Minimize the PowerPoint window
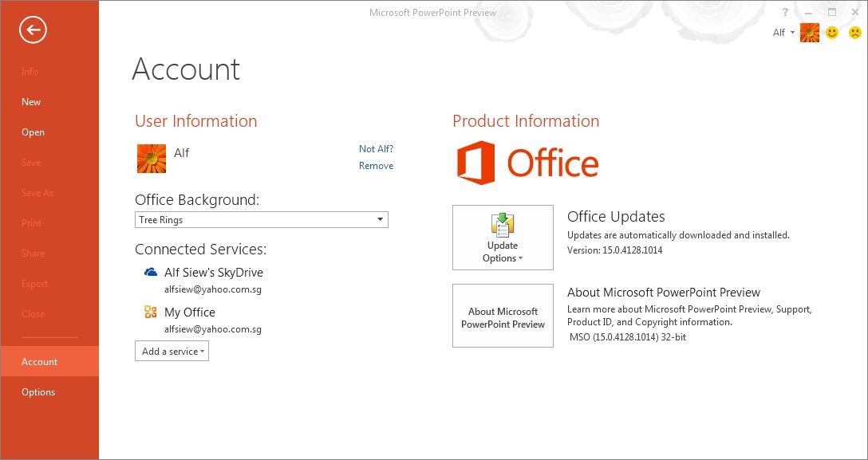The width and height of the screenshot is (868, 460). 809,12
